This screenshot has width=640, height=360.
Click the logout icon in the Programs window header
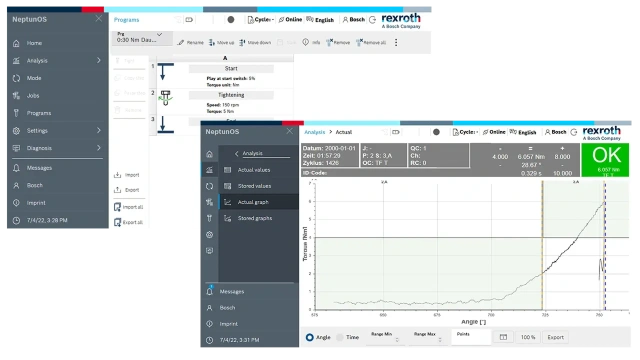pos(372,20)
